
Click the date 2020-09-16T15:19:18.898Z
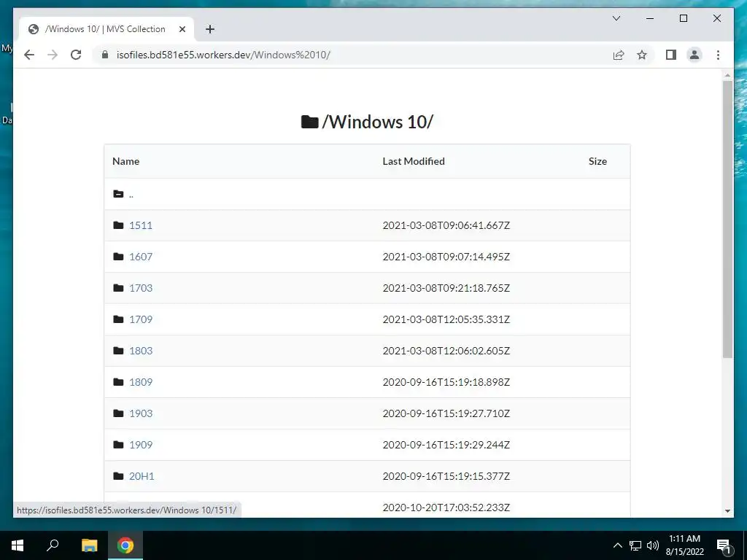coord(446,382)
